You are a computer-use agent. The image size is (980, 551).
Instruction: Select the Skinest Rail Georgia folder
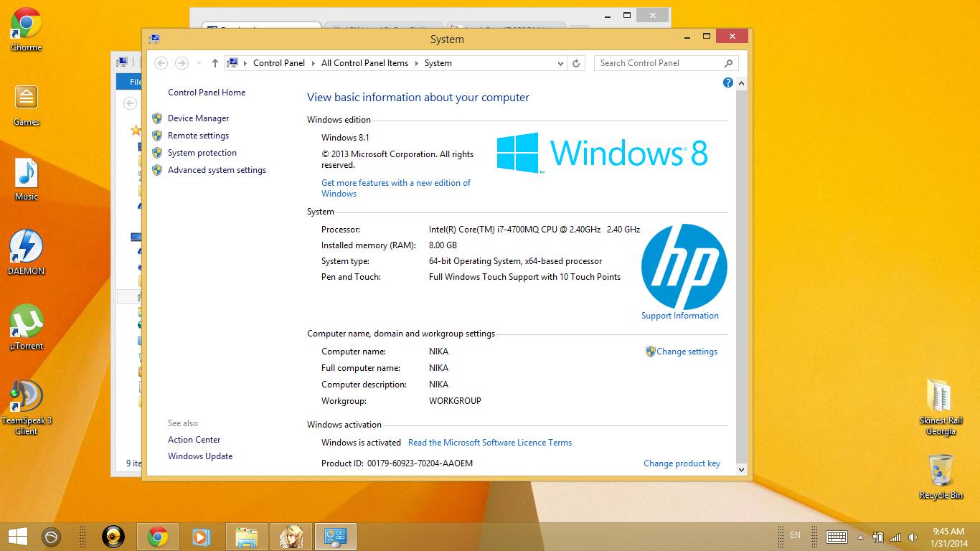pos(940,408)
